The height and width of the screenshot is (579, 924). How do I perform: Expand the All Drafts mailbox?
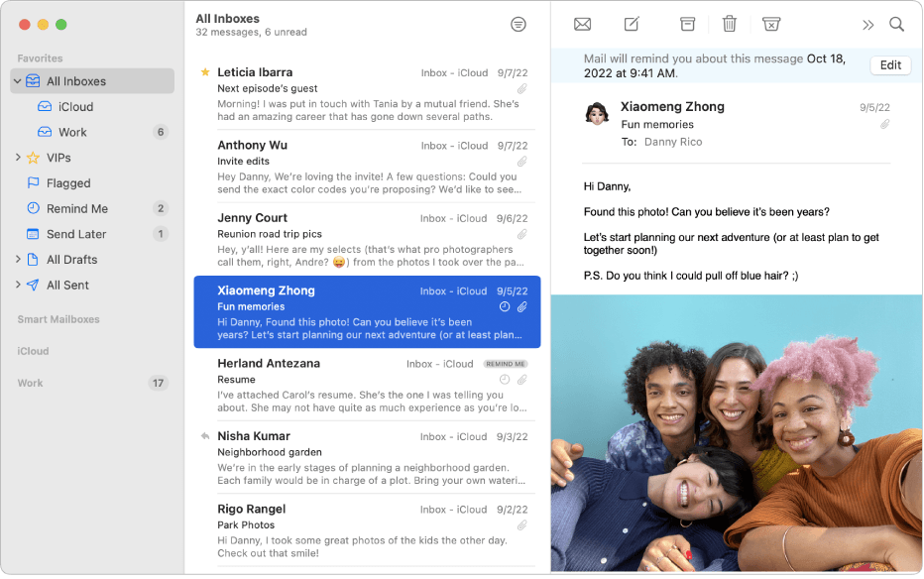tap(18, 259)
